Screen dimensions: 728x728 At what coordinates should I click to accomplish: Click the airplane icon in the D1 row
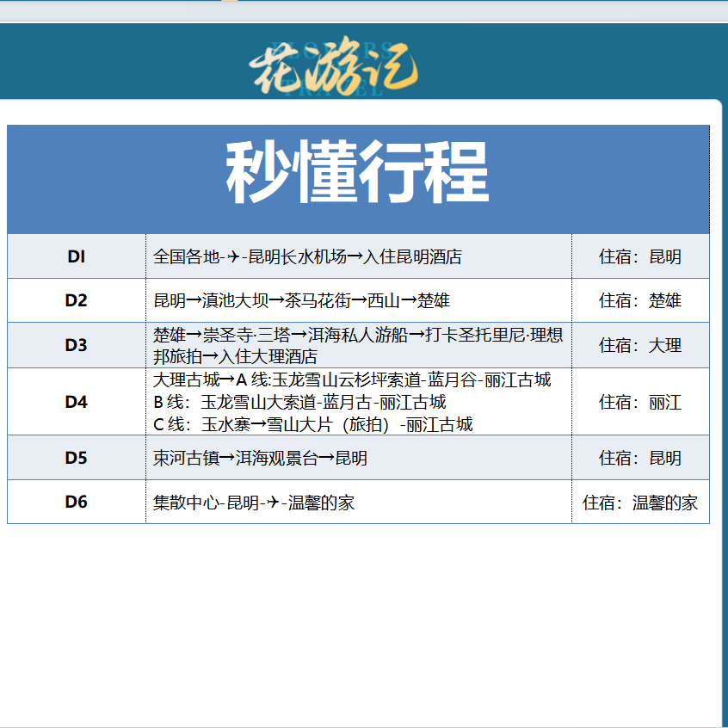233,256
